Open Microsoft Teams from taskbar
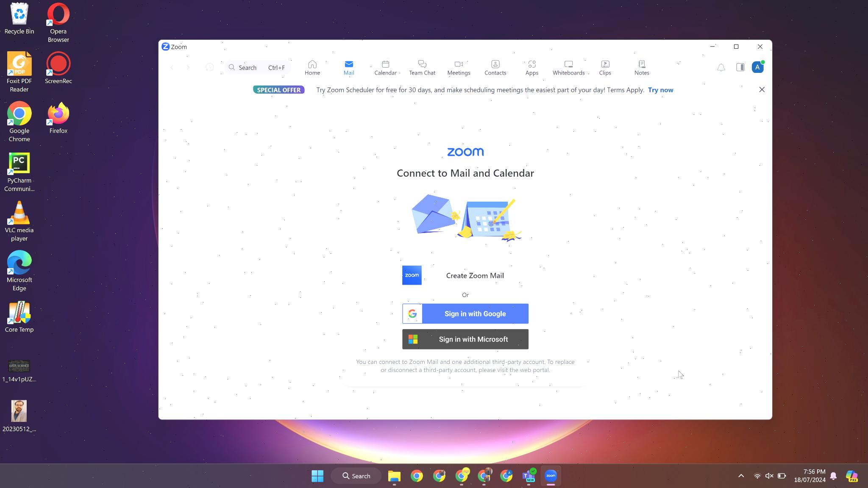 [529, 476]
